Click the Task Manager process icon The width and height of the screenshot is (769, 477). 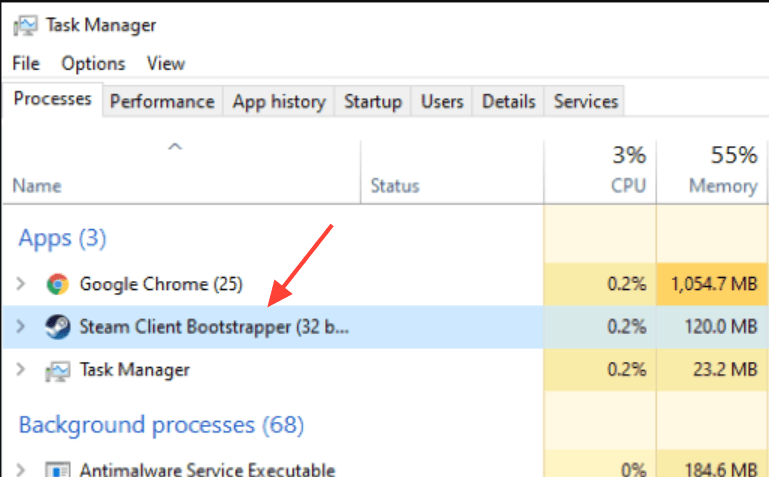[x=57, y=370]
